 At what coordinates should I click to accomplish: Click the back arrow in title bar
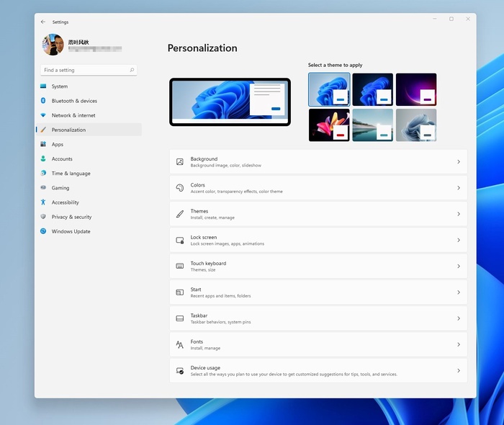pyautogui.click(x=43, y=22)
